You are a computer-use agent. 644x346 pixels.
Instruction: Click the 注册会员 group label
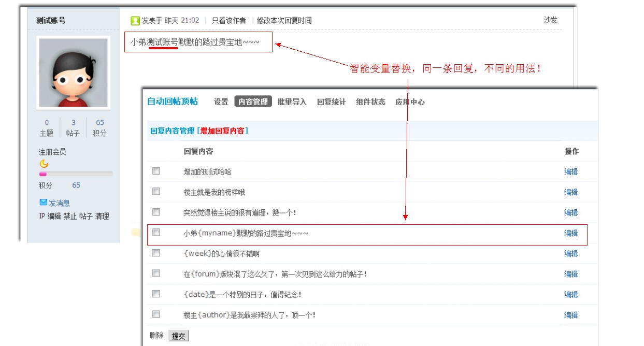tap(52, 152)
